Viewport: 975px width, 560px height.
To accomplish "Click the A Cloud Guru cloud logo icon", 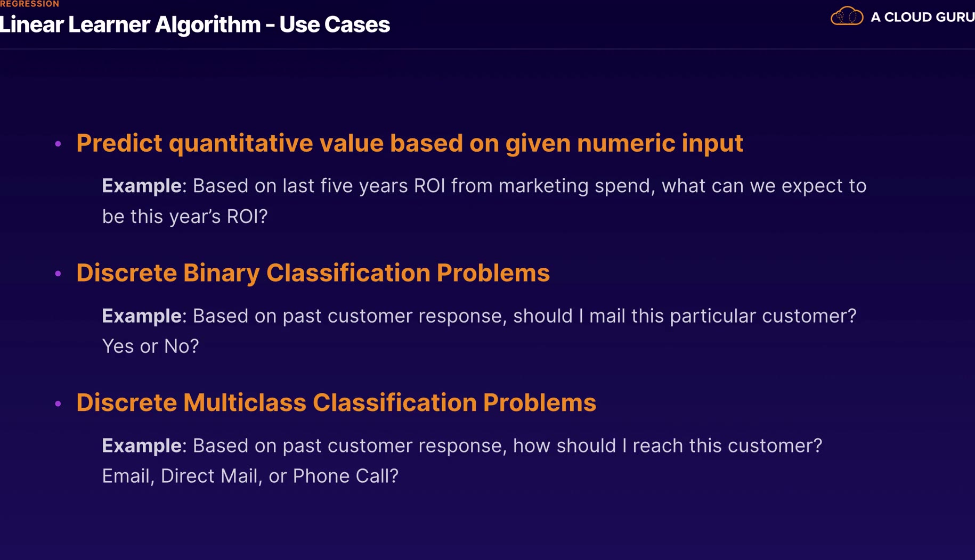I will 847,17.
